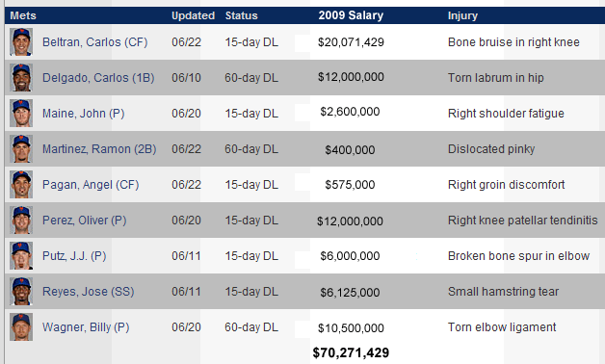Open the Martinez, Ramon (2B) player link
The height and width of the screenshot is (364, 605).
click(99, 149)
